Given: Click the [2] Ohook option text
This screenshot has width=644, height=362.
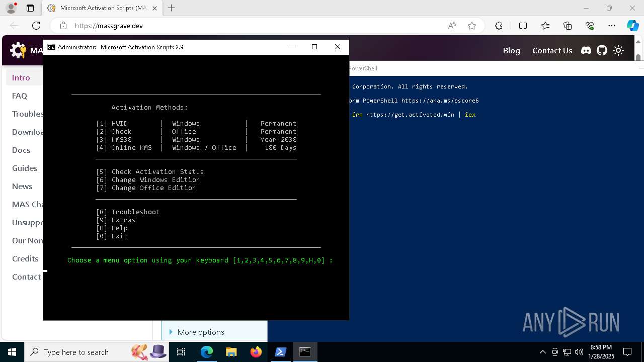Looking at the screenshot, I should (x=114, y=131).
